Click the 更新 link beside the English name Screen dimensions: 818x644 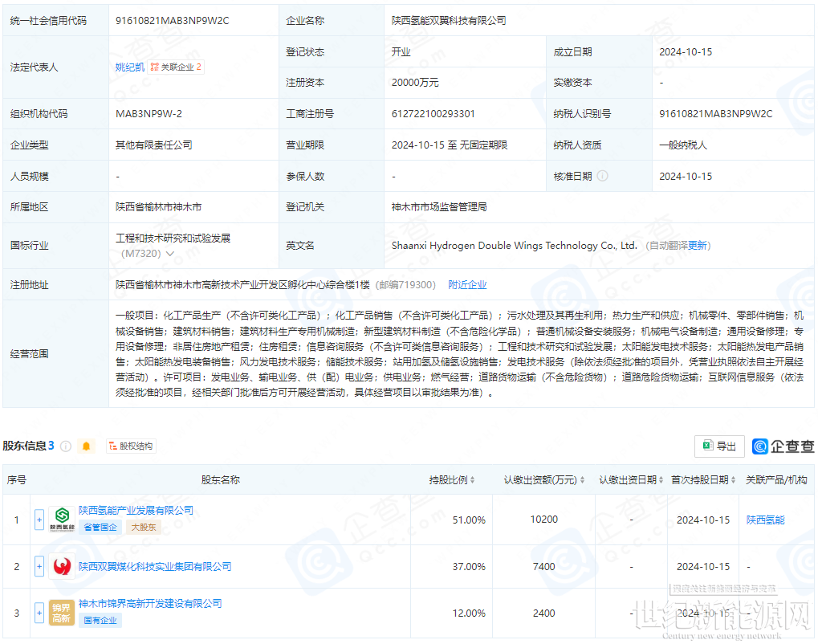[x=697, y=246]
